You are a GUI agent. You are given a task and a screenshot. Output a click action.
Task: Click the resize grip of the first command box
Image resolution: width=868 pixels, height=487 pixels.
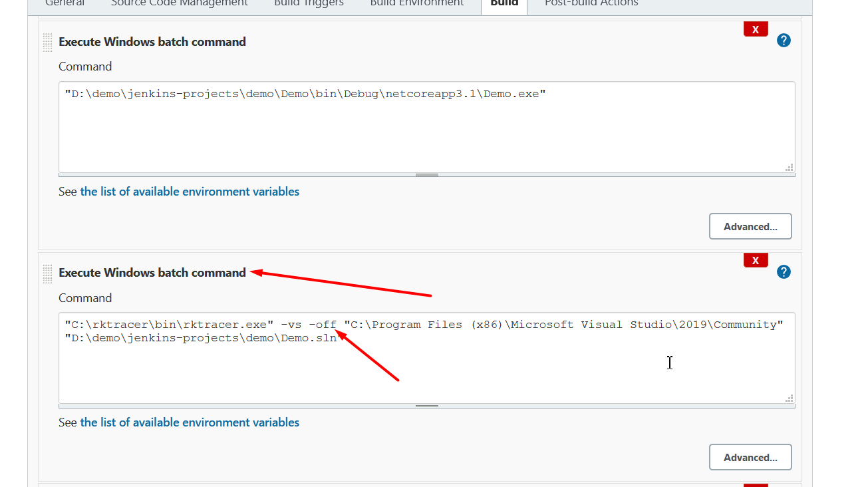(790, 168)
